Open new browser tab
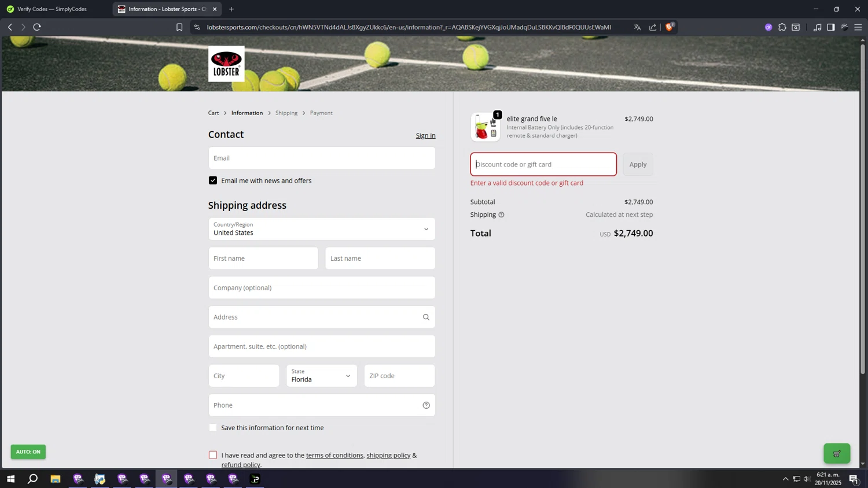The width and height of the screenshot is (868, 488). (x=231, y=9)
